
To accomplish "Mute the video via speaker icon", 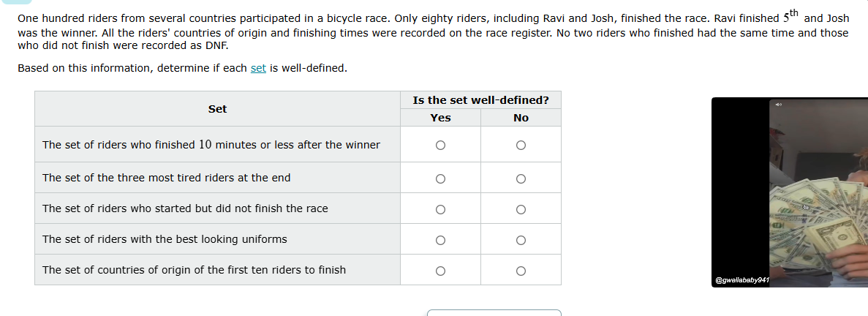I will click(x=778, y=105).
